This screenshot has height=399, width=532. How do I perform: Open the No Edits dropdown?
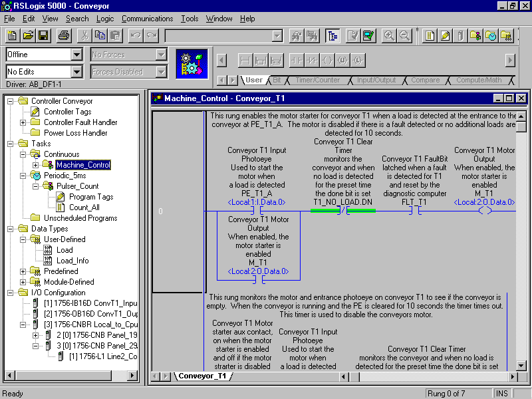76,72
